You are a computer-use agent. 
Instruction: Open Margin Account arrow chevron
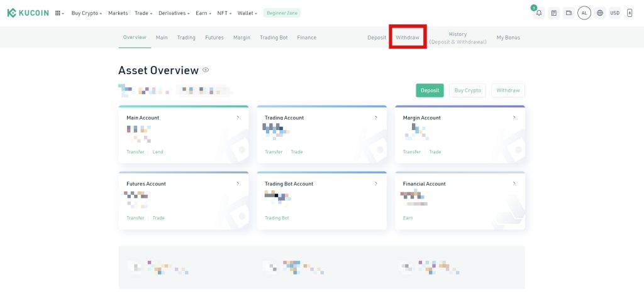(x=514, y=117)
